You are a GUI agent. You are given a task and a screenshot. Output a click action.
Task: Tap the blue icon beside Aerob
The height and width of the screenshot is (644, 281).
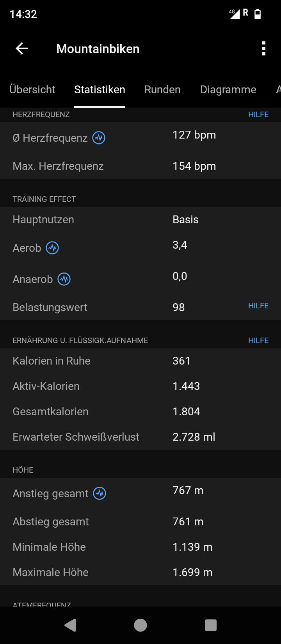(52, 248)
